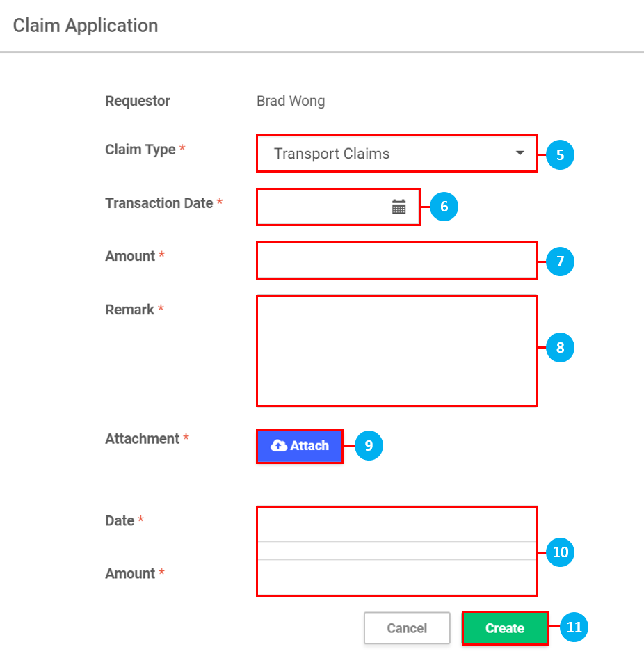The width and height of the screenshot is (644, 656).
Task: Click callout badge number 8
Action: point(560,348)
